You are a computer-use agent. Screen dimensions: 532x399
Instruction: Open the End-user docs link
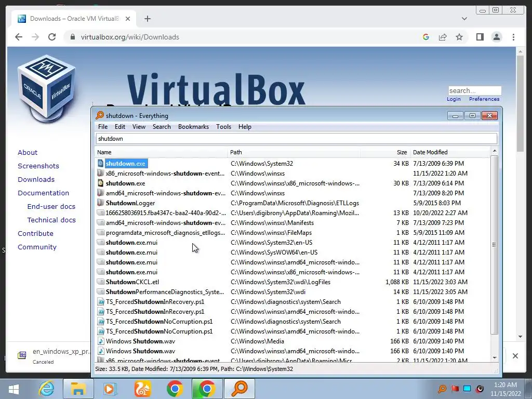pyautogui.click(x=51, y=207)
